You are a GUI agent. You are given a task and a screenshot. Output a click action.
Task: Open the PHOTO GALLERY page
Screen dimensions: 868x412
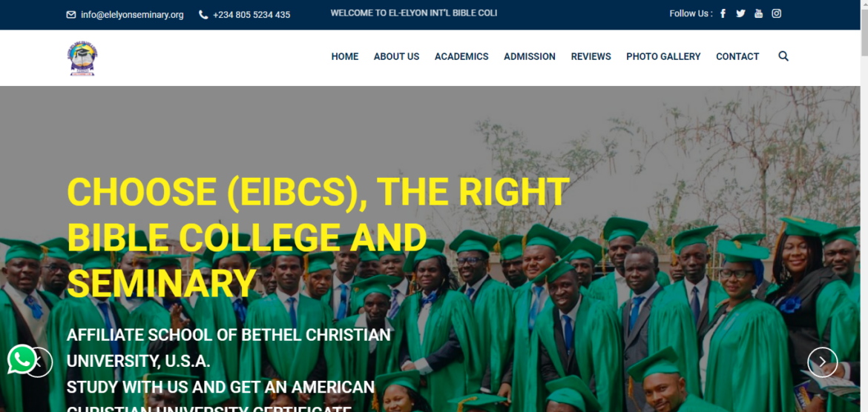663,56
